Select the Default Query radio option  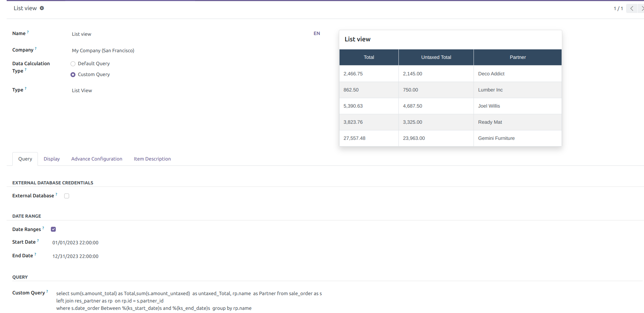(73, 64)
